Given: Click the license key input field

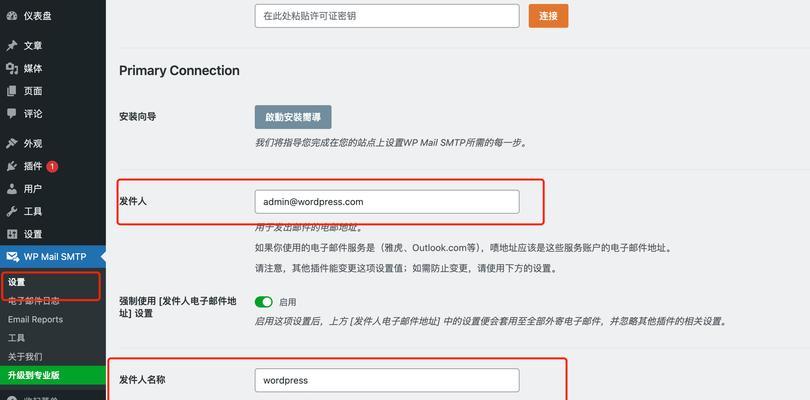Looking at the screenshot, I should [387, 16].
